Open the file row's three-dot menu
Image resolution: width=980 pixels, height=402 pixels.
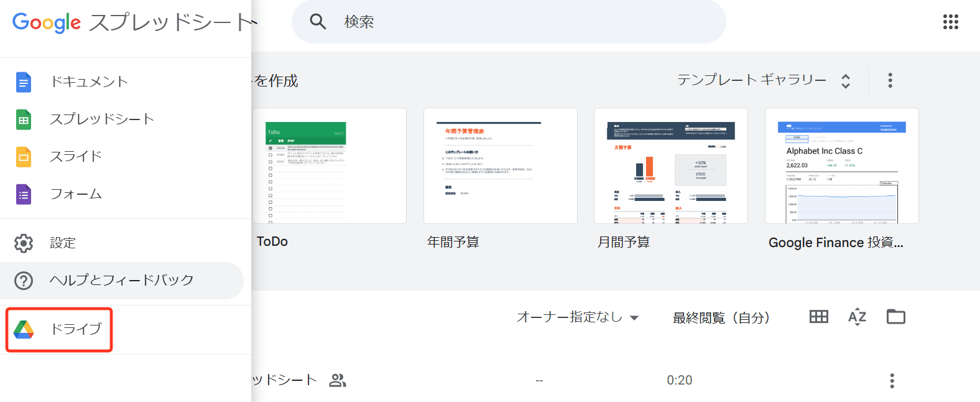pyautogui.click(x=892, y=380)
